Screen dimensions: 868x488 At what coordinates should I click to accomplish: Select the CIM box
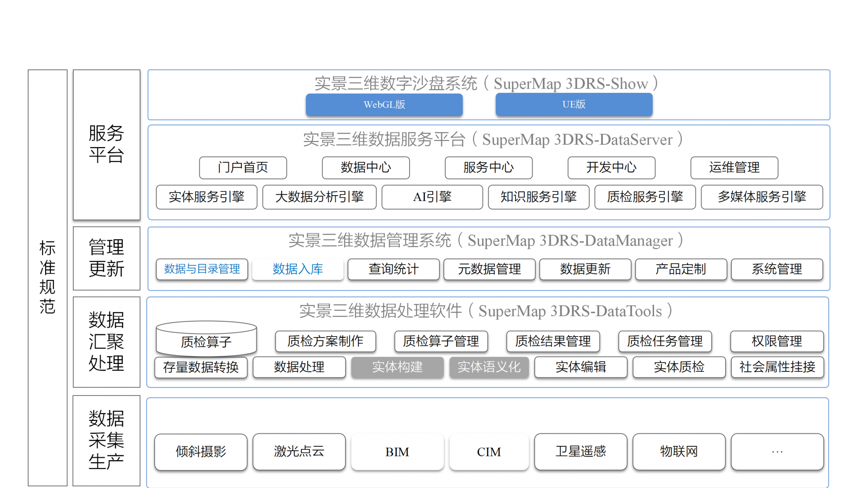pyautogui.click(x=489, y=452)
